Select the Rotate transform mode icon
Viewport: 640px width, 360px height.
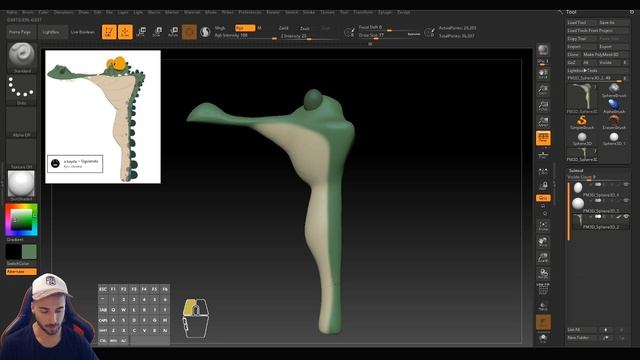click(173, 32)
